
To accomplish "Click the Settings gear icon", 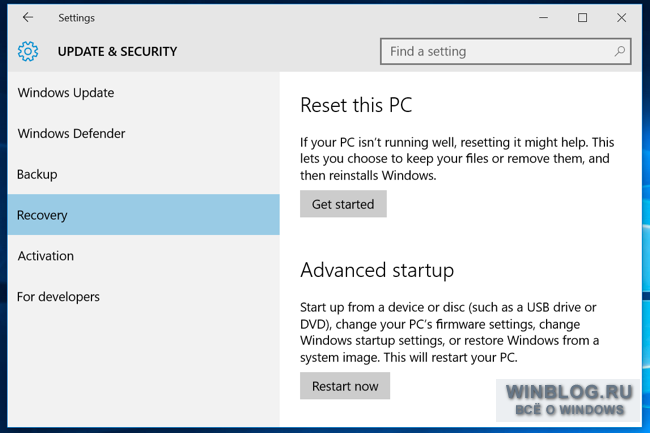I will pos(28,51).
